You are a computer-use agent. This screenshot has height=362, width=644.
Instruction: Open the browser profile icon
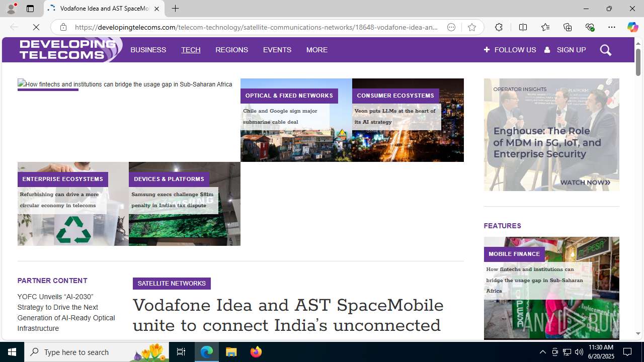point(11,9)
